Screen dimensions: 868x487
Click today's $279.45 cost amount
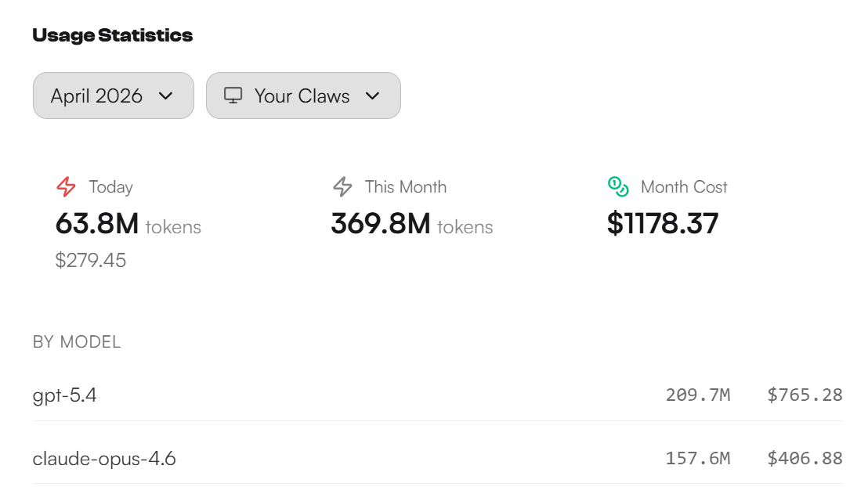point(91,260)
